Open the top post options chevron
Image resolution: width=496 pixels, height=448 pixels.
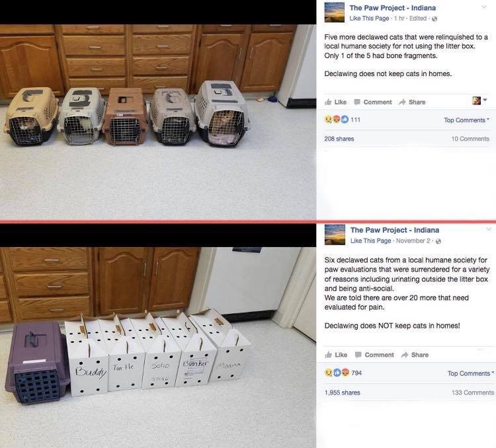click(x=484, y=7)
